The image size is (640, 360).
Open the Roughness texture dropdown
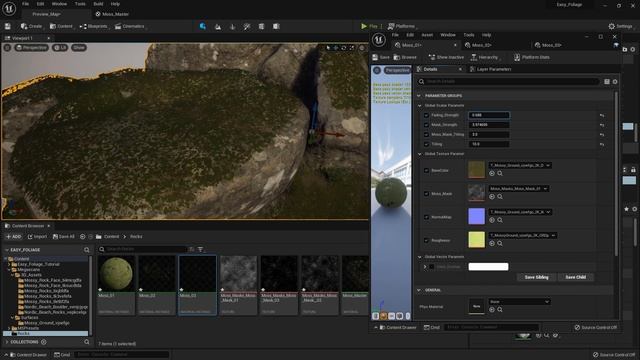pos(522,236)
